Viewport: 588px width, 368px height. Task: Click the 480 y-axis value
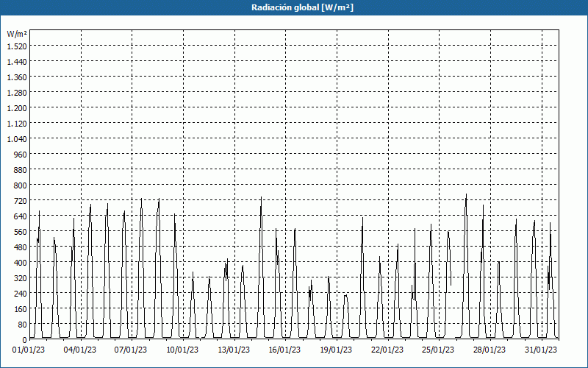point(21,247)
